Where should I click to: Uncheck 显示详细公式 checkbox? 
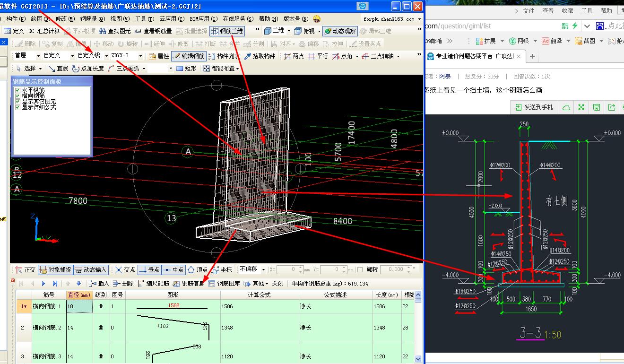18,107
